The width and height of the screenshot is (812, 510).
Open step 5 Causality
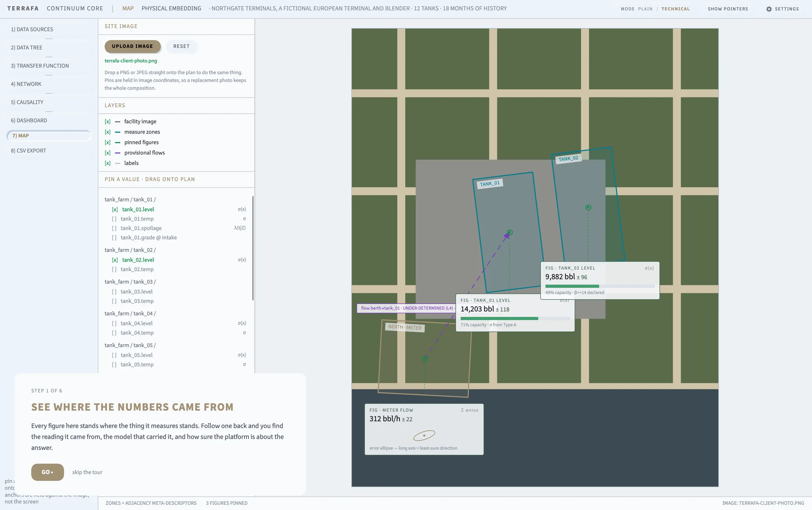tap(49, 102)
